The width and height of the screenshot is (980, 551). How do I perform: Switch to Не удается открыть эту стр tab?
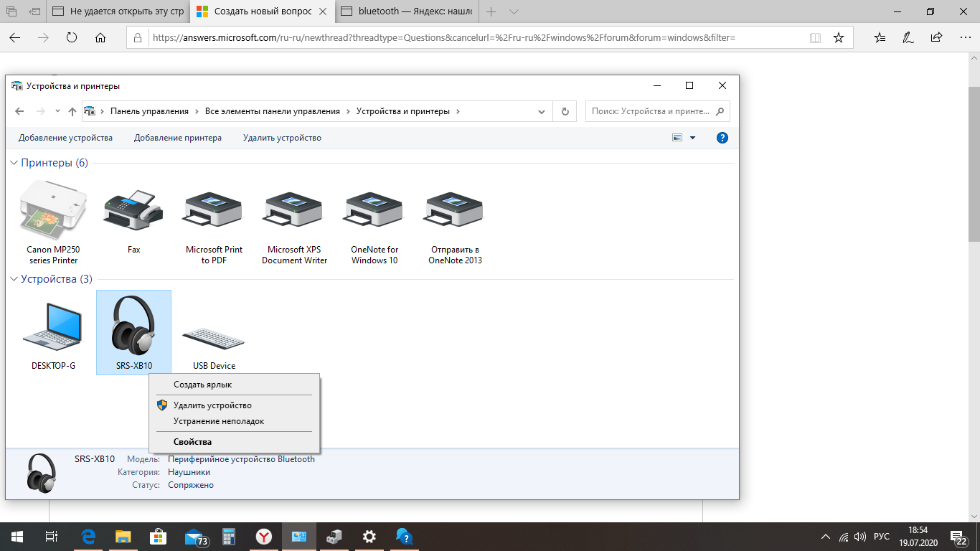[x=119, y=11]
